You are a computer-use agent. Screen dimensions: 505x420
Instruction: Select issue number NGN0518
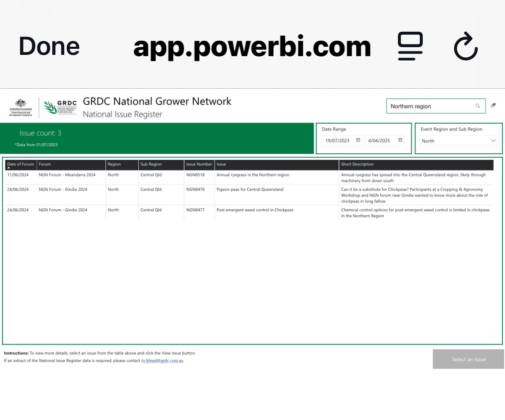(195, 175)
